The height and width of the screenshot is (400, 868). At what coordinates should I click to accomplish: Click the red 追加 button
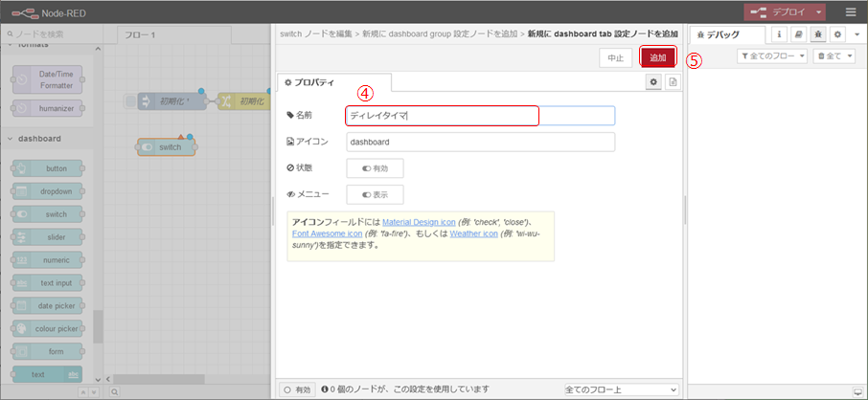657,57
